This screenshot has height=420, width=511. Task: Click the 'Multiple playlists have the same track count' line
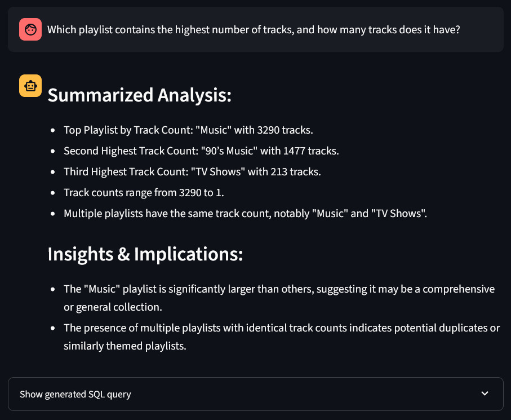[245, 214]
